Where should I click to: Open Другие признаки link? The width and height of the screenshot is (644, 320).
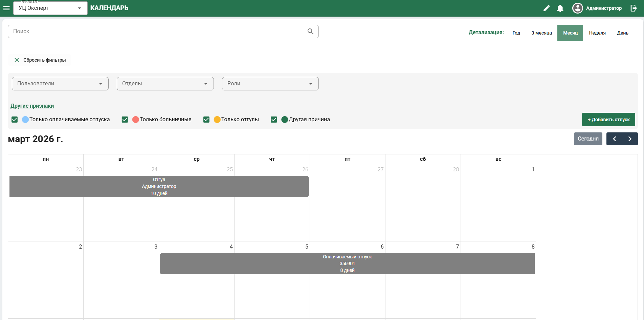[32, 106]
